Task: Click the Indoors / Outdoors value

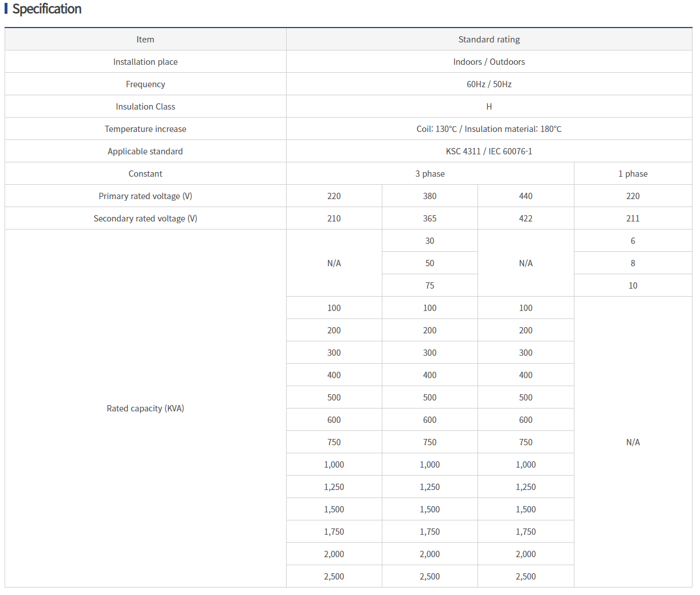Action: pos(488,62)
